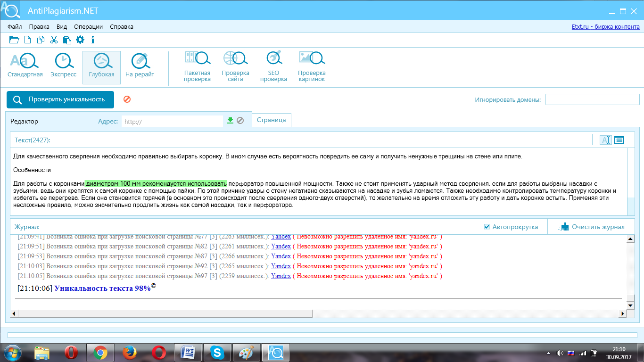Open the Справка menu
This screenshot has width=644, height=362.
122,27
